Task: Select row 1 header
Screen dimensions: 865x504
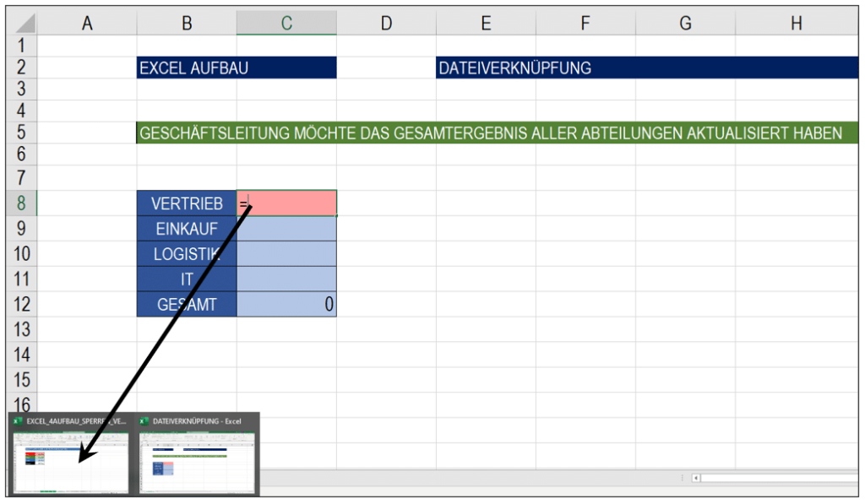Action: [x=21, y=46]
